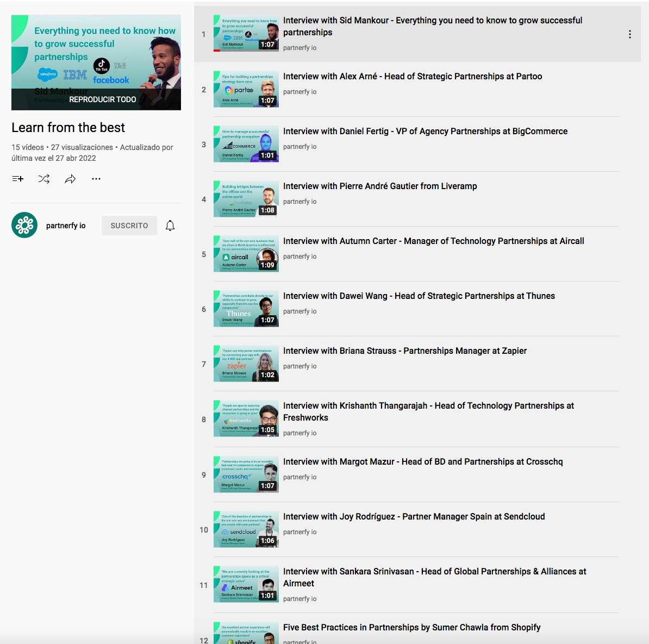Screen dimensions: 649x644
Task: Open the Margot Mazur Crosschq interview title
Action: click(422, 462)
